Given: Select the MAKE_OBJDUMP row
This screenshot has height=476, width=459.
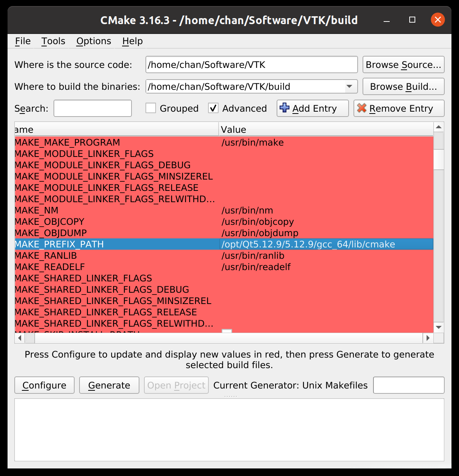Looking at the screenshot, I should [224, 233].
